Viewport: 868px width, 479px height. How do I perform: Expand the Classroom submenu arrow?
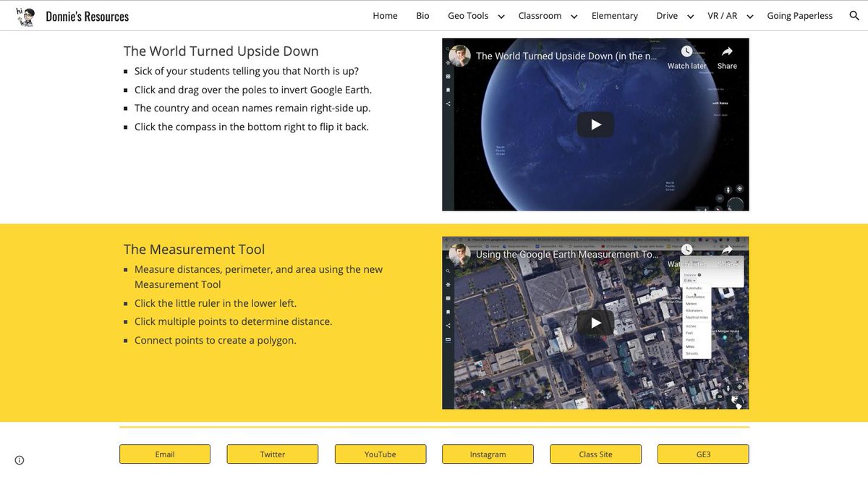pyautogui.click(x=574, y=16)
